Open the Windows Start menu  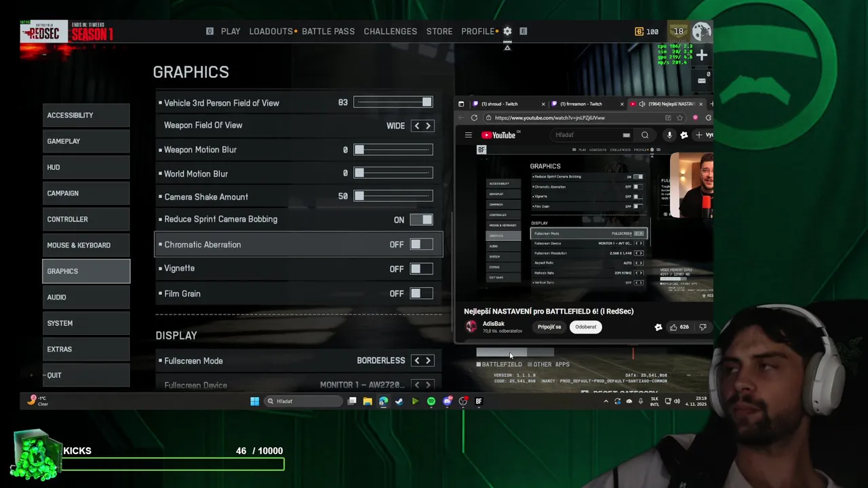click(x=254, y=401)
